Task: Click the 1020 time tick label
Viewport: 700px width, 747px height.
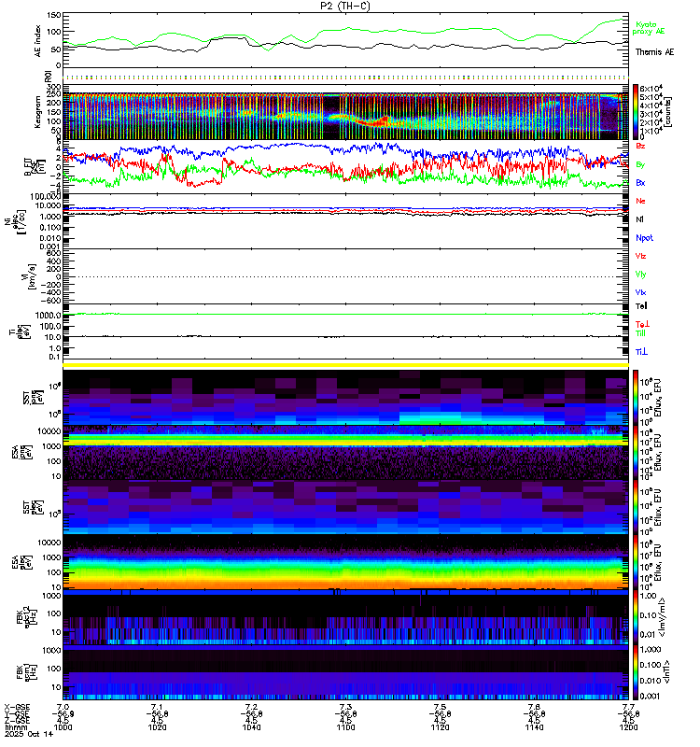Action: pyautogui.click(x=157, y=727)
